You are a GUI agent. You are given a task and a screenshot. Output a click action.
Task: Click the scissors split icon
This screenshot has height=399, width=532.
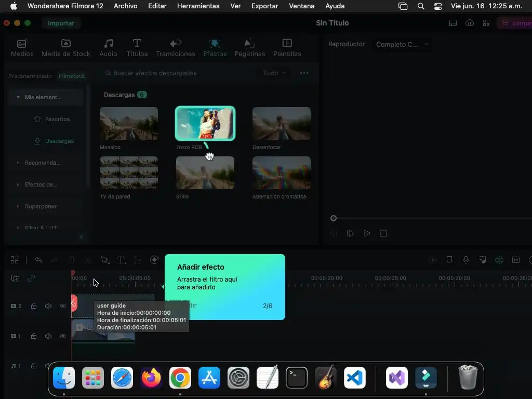[x=88, y=260]
